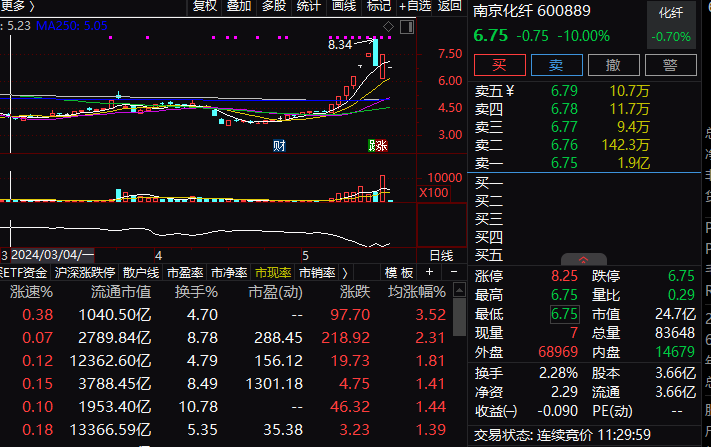This screenshot has width=711, height=447.
Task: Click boxed 最低 value 6.75
Action: point(565,314)
